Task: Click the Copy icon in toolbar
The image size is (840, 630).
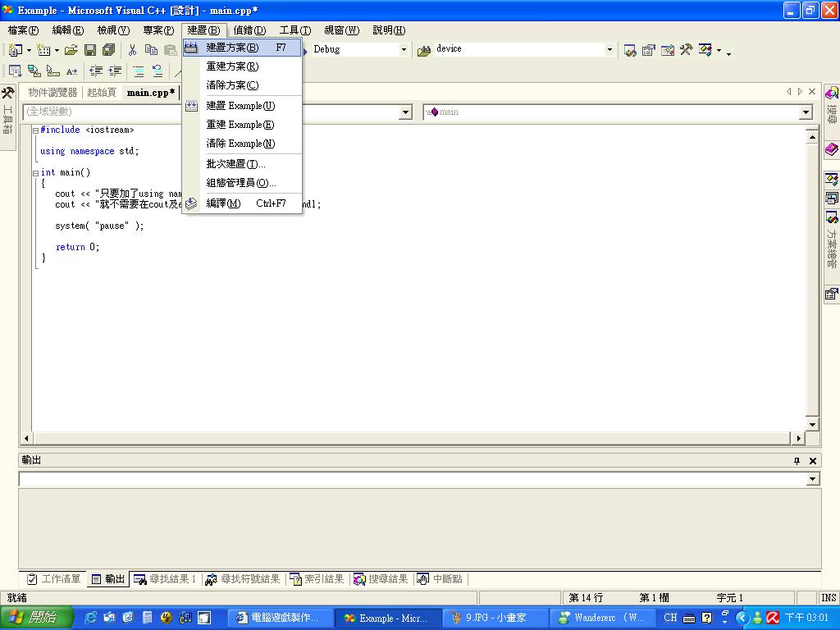Action: [x=152, y=50]
